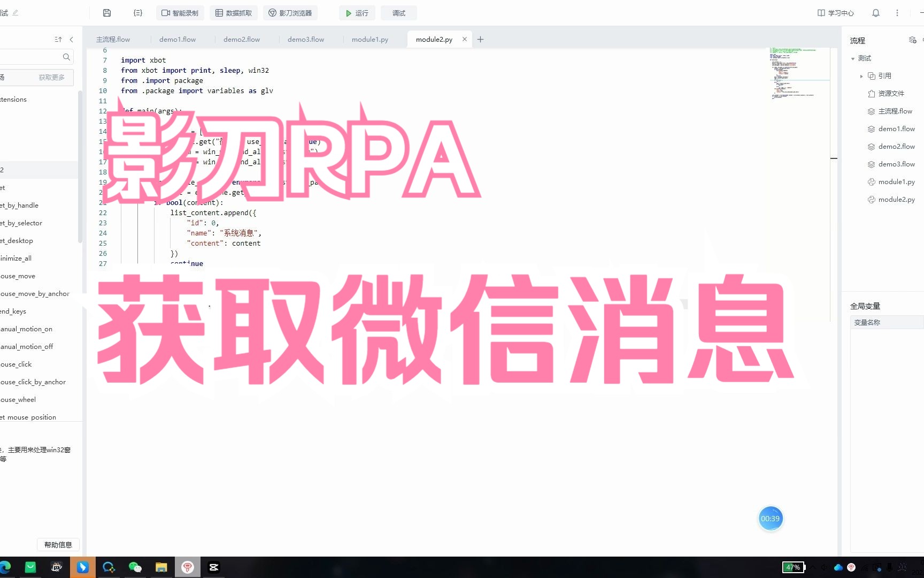Screen dimensions: 924x578
Task: Expand the 引用 references node
Action: pyautogui.click(x=861, y=76)
